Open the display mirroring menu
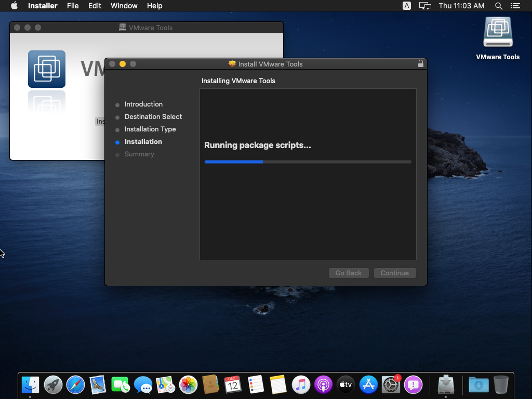 click(x=425, y=6)
